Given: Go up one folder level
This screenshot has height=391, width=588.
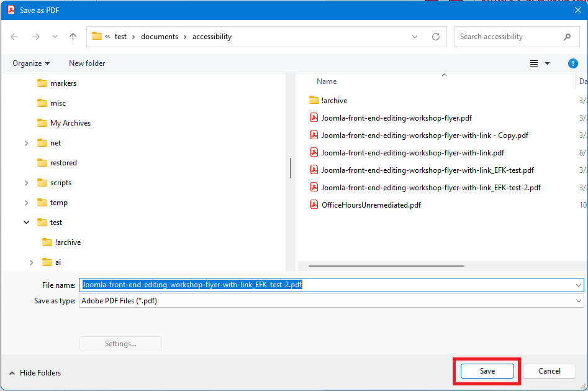Looking at the screenshot, I should point(73,37).
